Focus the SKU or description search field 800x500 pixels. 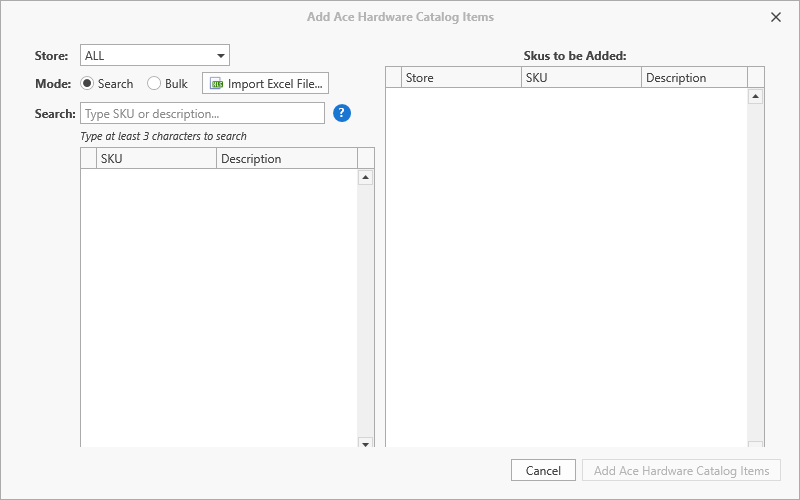(x=202, y=113)
